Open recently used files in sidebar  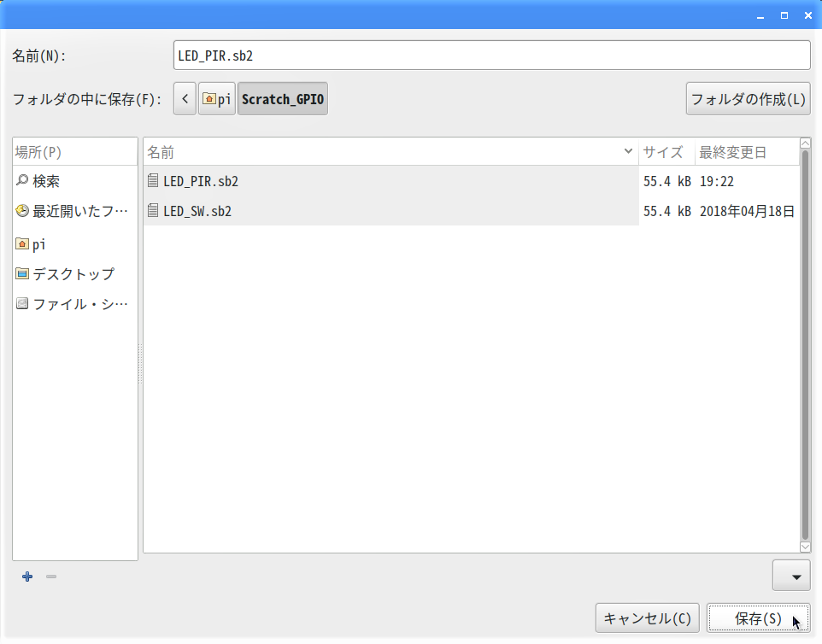click(75, 212)
